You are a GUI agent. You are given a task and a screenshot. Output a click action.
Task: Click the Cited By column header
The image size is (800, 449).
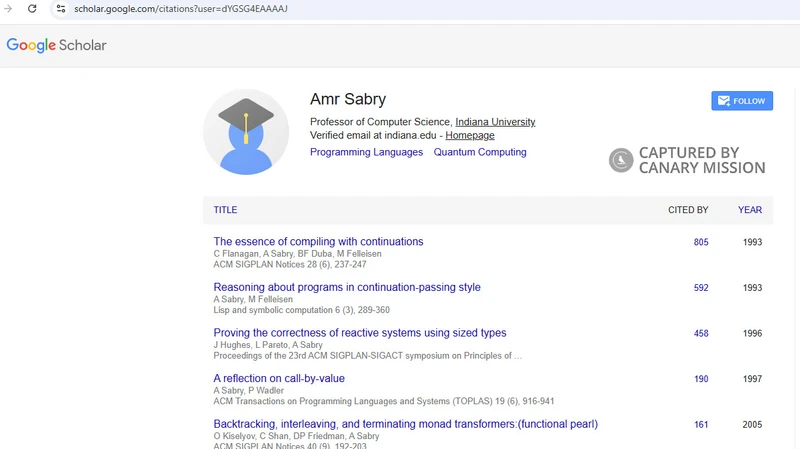click(688, 210)
